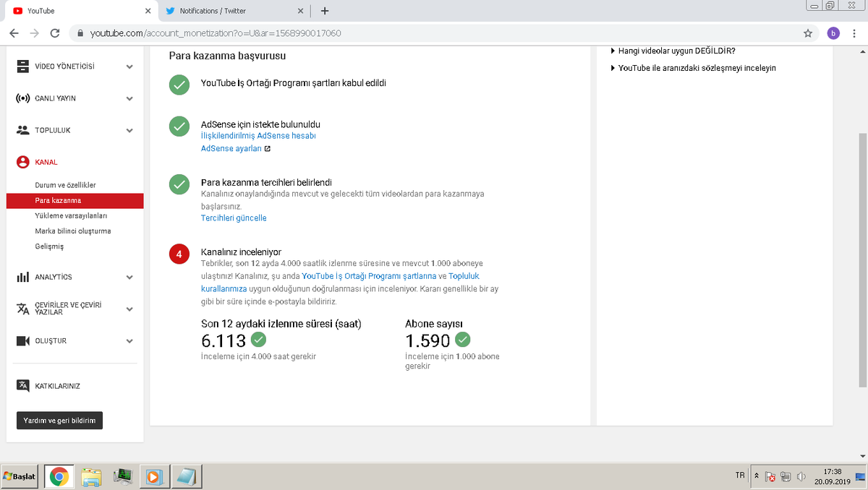Click the TR language indicator in the taskbar
868x490 pixels.
(x=740, y=476)
